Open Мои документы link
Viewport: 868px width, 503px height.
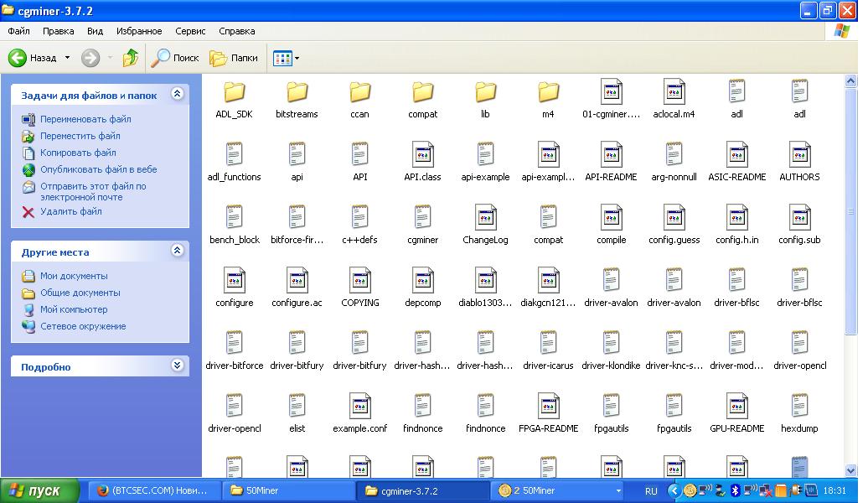[x=74, y=276]
